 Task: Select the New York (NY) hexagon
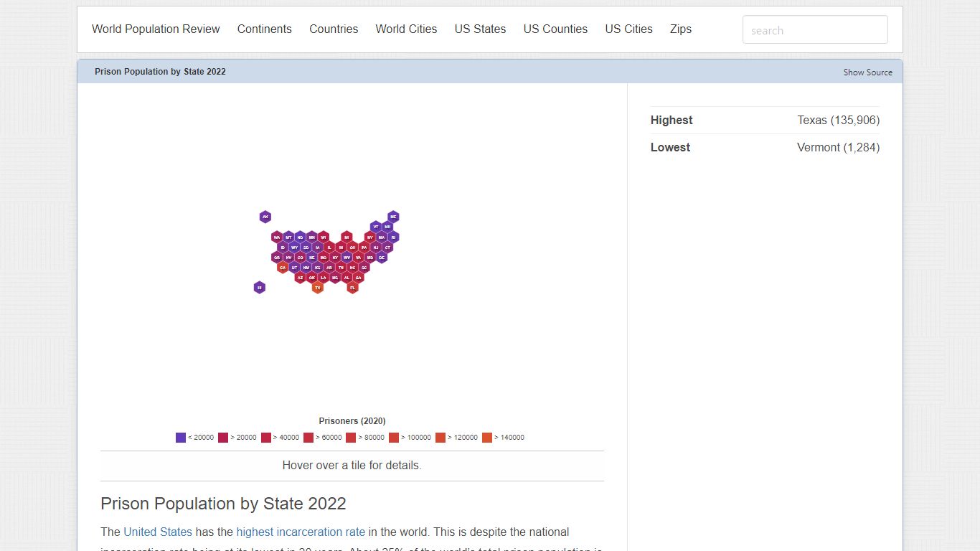(370, 237)
